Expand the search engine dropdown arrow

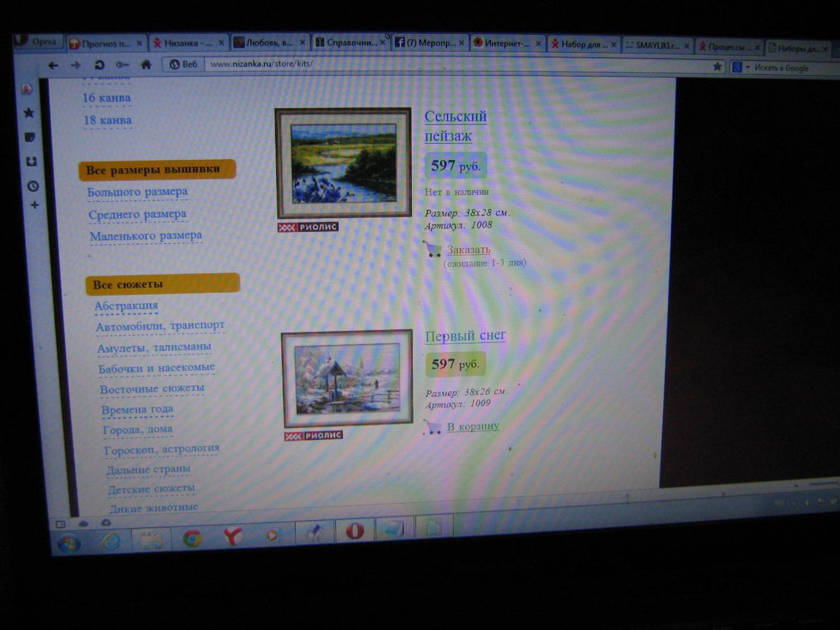[747, 68]
